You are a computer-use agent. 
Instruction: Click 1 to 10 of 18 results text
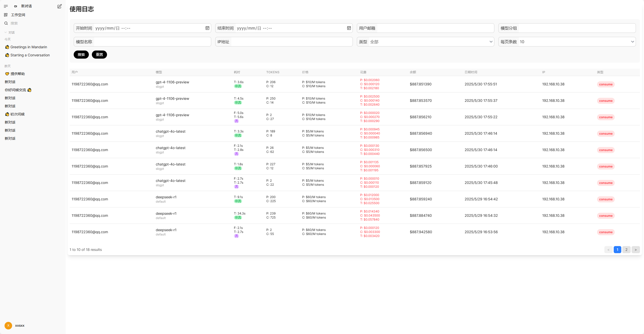point(86,250)
